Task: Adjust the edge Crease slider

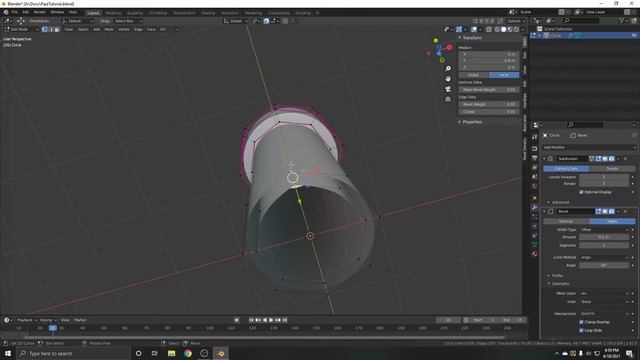Action: [x=489, y=111]
